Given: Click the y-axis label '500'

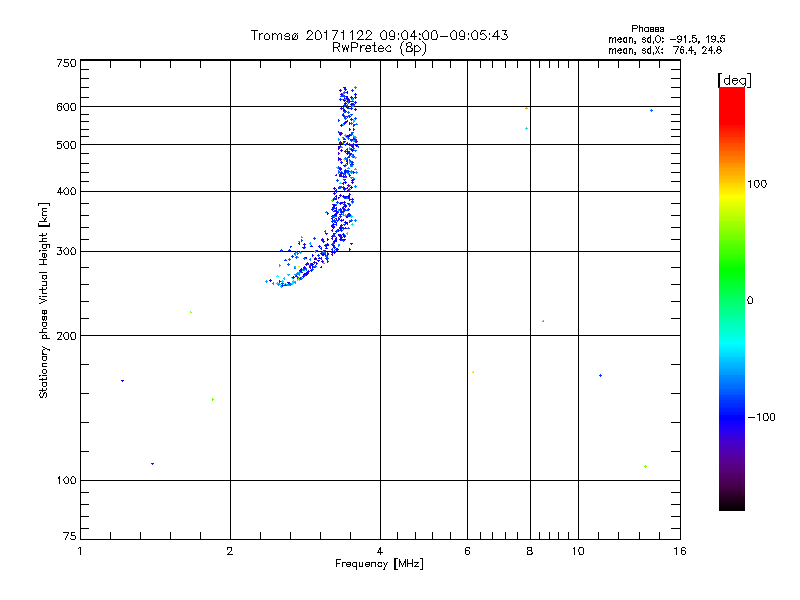Looking at the screenshot, I should pyautogui.click(x=66, y=145).
